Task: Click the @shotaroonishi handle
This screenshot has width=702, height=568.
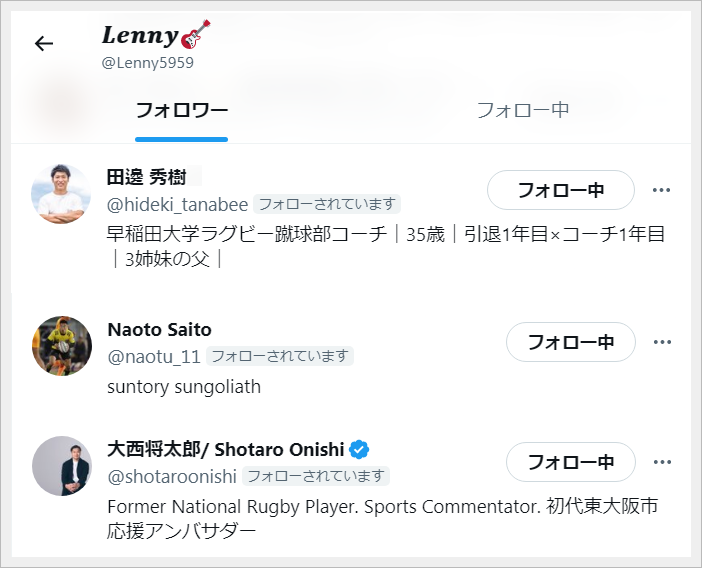Action: (172, 476)
